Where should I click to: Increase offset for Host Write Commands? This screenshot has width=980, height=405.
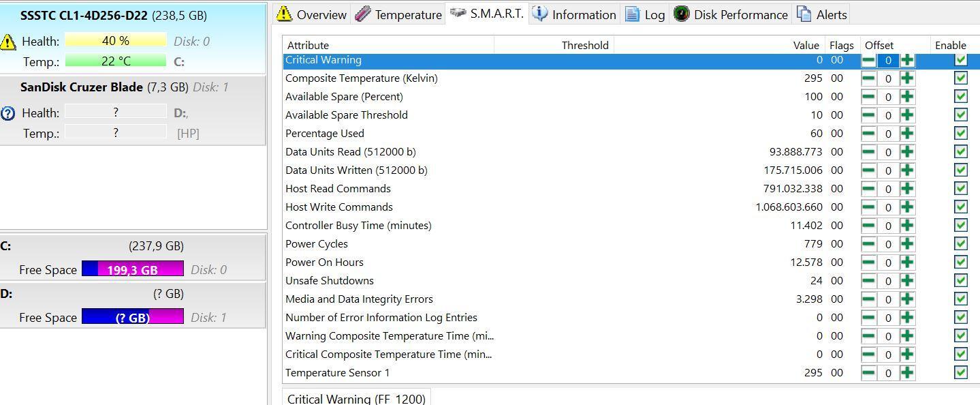coord(907,207)
